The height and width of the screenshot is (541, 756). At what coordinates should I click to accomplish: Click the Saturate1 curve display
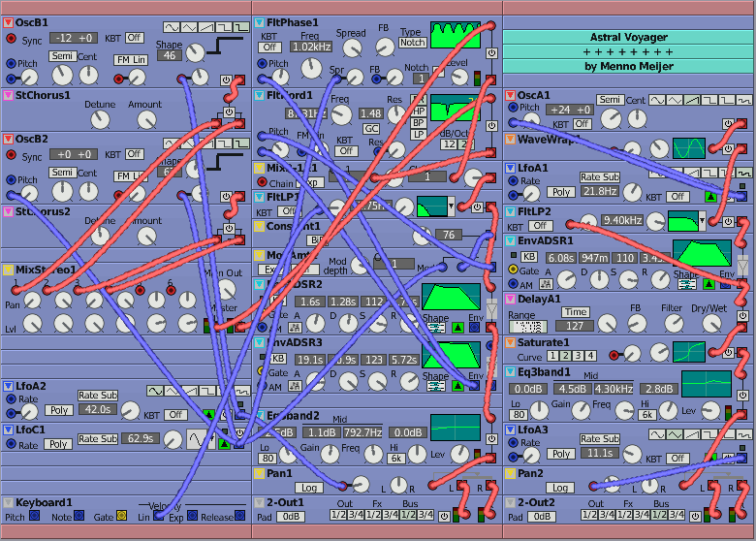click(x=689, y=352)
